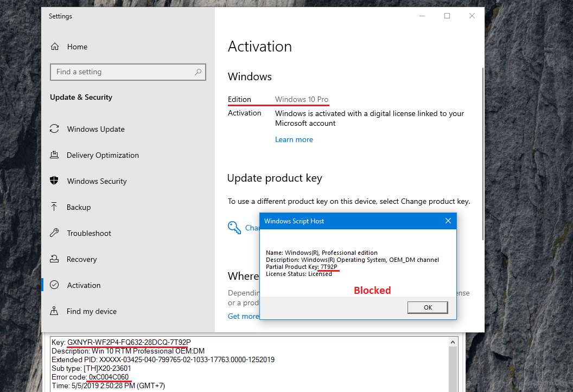Click the Find a setting search box
Viewport: 573px width, 392px height.
coord(128,72)
